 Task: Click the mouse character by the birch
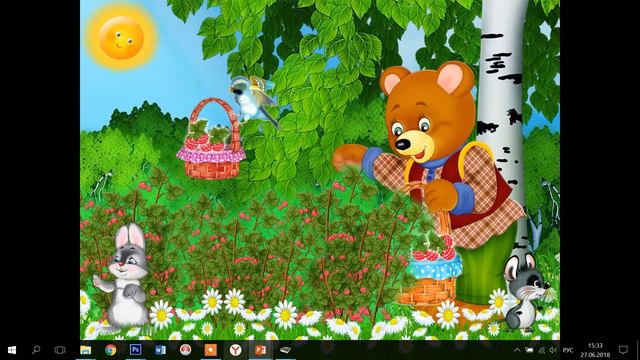click(x=526, y=291)
